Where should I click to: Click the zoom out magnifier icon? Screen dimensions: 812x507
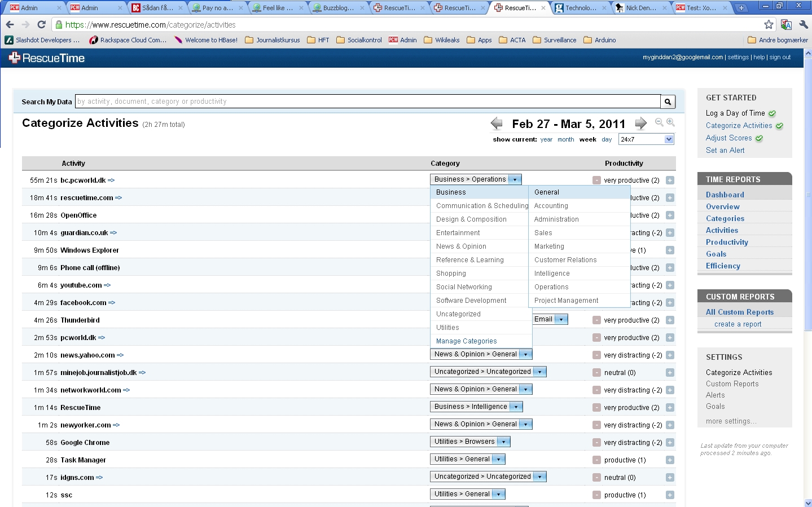(659, 122)
